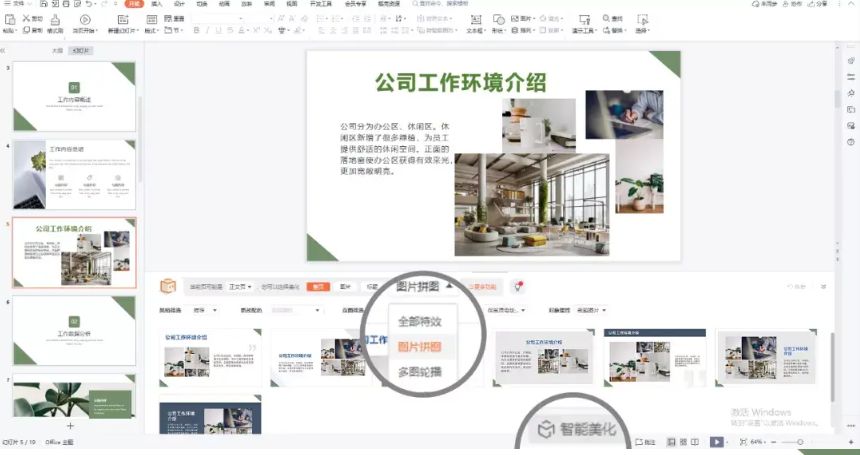
Task: Click the zoom slider handle in status bar
Action: click(x=800, y=442)
